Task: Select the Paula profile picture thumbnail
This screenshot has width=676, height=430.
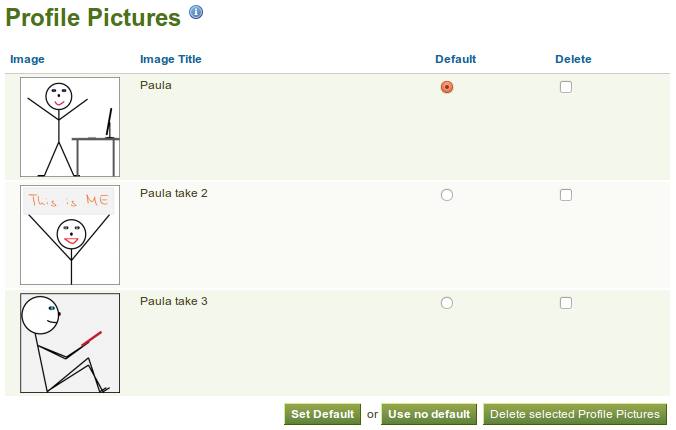Action: point(70,127)
